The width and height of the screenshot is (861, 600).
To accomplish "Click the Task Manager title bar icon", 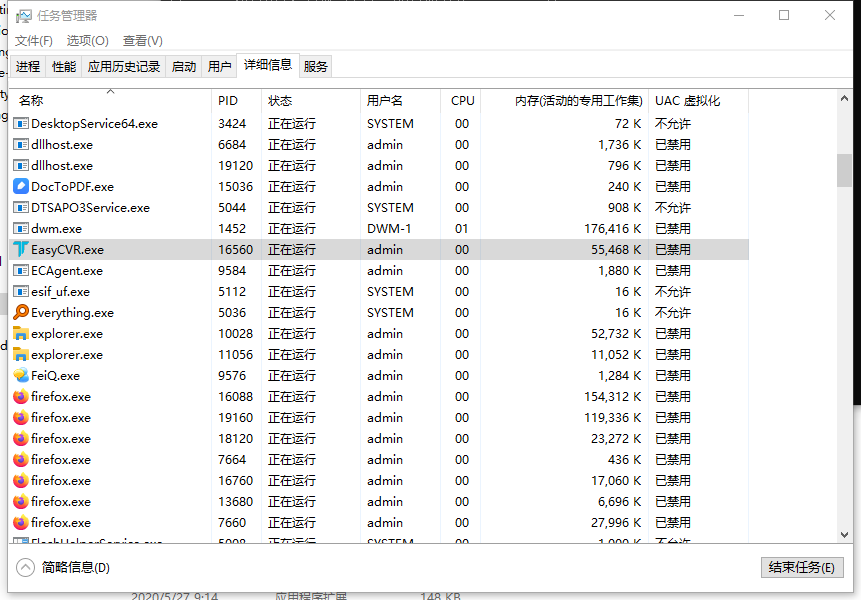I will click(x=24, y=16).
